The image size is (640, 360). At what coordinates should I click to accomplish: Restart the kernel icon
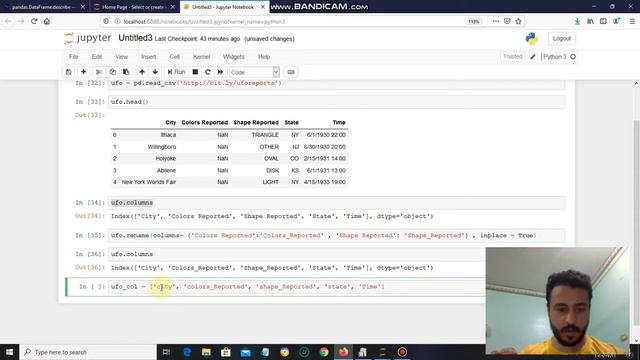click(x=208, y=72)
